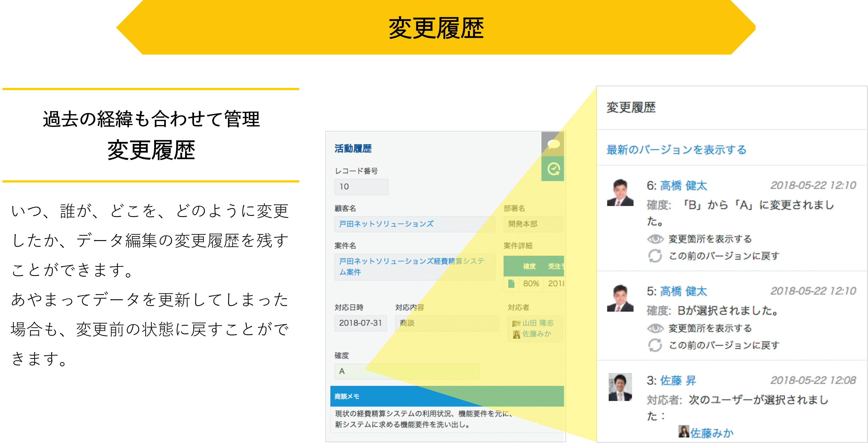Open 佐藤 昇 user link on version 3
Image resolution: width=868 pixels, height=443 pixels.
tap(678, 381)
